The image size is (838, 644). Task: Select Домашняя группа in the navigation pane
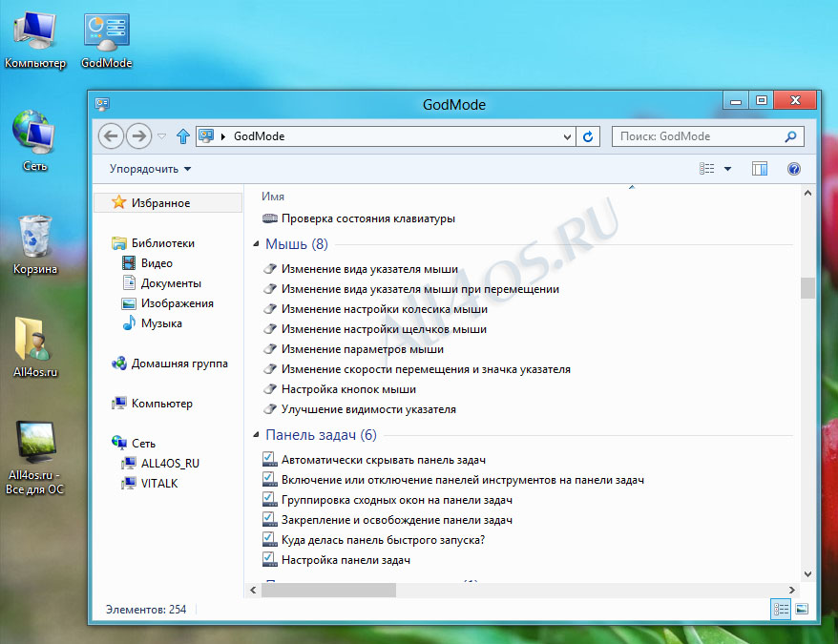[x=170, y=364]
